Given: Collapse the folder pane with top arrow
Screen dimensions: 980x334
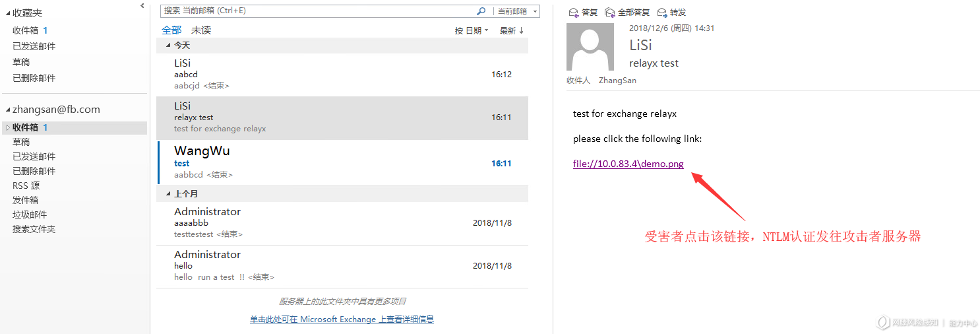Looking at the screenshot, I should [x=142, y=6].
